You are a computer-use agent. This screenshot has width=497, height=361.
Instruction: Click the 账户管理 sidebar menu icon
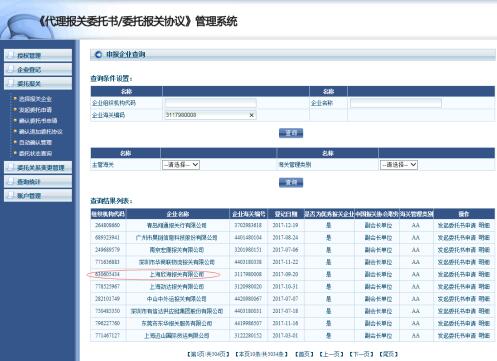click(11, 195)
